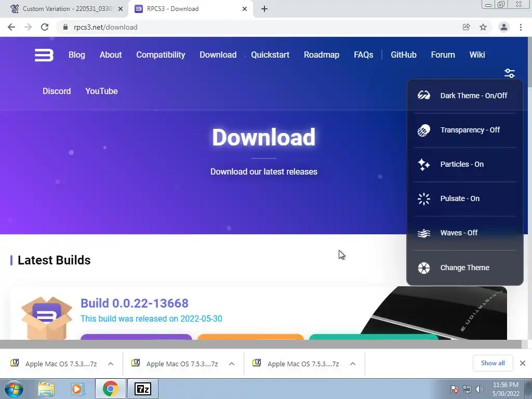Open the FAQs nav link
Image resolution: width=532 pixels, height=399 pixels.
click(x=363, y=55)
